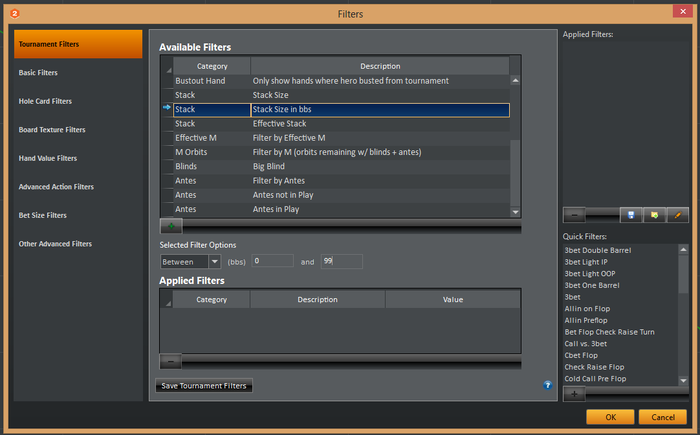Click the blue help question mark icon

coord(547,385)
